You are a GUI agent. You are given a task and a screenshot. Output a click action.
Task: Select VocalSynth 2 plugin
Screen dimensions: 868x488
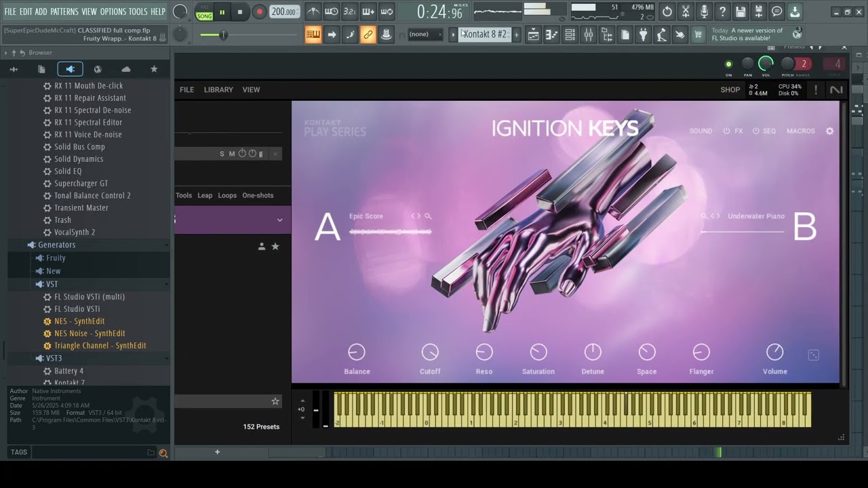pos(75,232)
